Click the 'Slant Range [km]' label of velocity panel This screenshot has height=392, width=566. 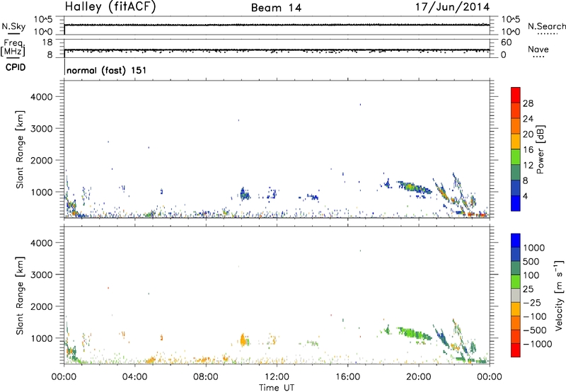tap(20, 296)
